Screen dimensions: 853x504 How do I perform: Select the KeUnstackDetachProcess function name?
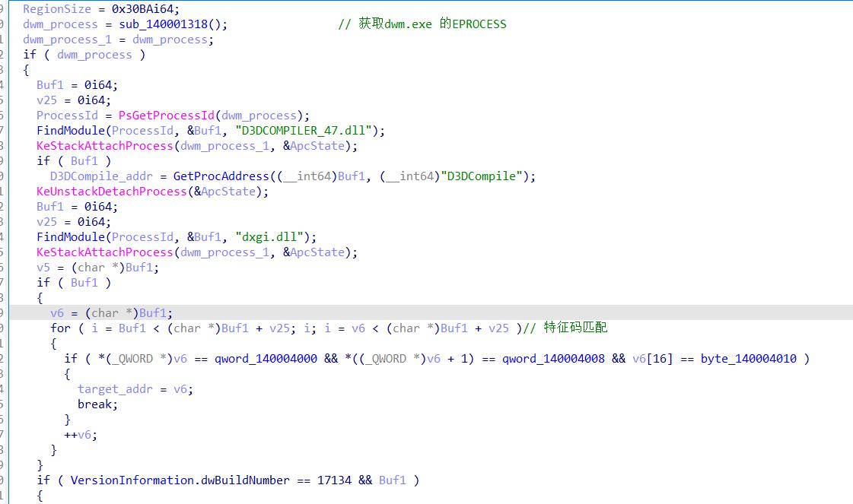pyautogui.click(x=111, y=192)
